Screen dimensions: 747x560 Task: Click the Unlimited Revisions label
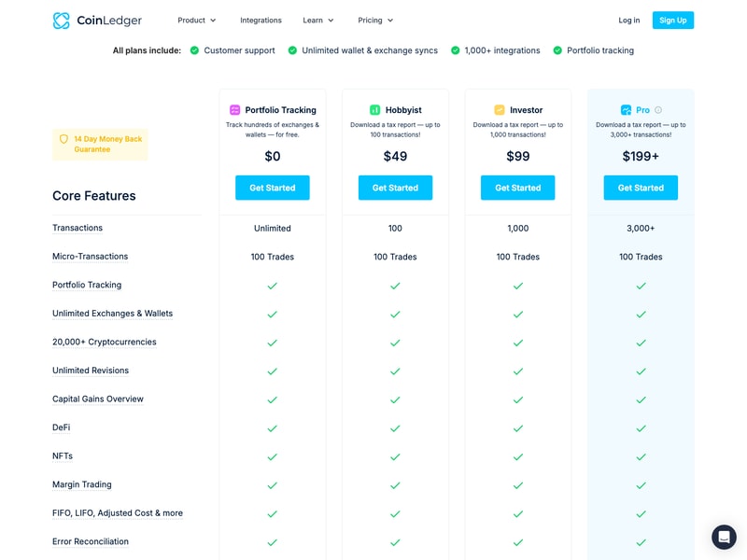click(x=91, y=371)
